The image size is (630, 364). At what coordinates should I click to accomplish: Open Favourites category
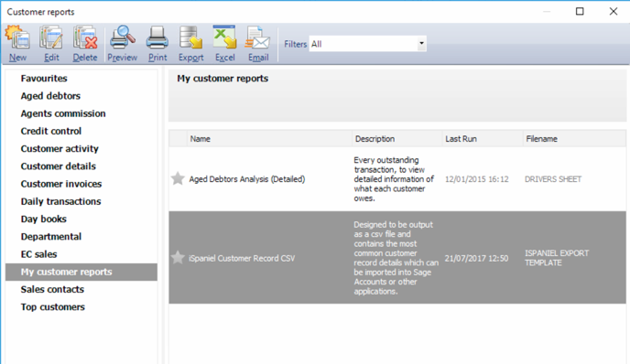point(44,79)
